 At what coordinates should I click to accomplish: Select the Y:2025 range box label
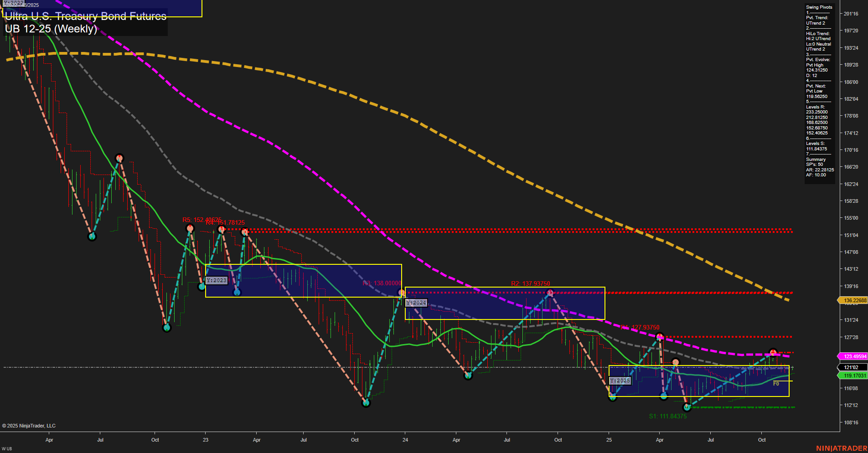(x=621, y=380)
